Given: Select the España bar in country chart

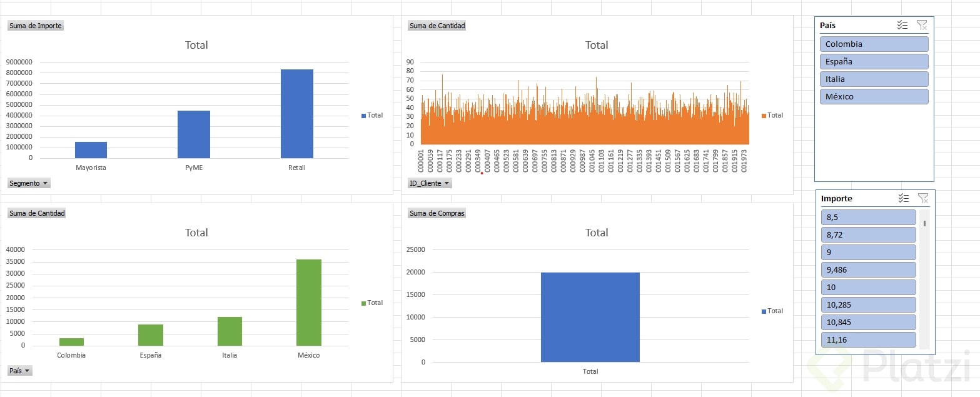Looking at the screenshot, I should tap(151, 335).
